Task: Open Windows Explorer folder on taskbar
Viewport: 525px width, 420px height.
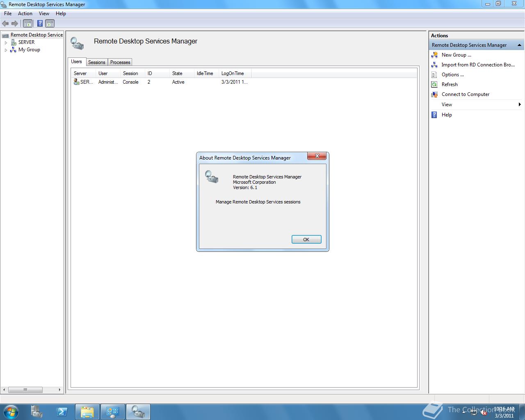Action: pyautogui.click(x=87, y=412)
